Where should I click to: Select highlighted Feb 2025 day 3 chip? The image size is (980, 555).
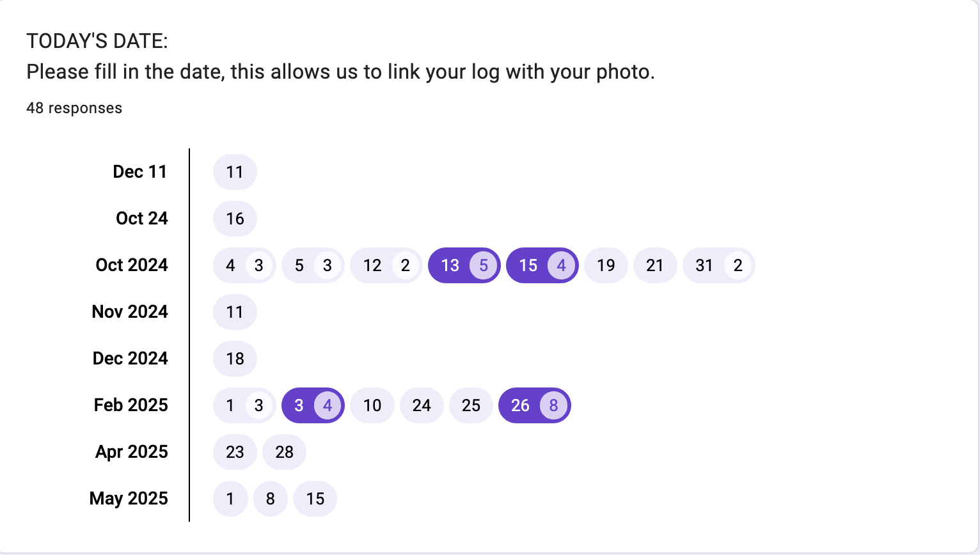coord(312,405)
